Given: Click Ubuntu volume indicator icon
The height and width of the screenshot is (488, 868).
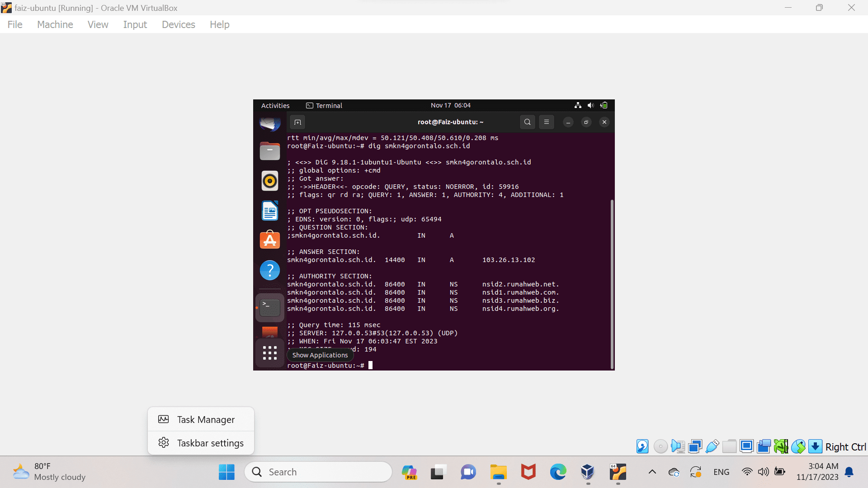Looking at the screenshot, I should tap(590, 105).
